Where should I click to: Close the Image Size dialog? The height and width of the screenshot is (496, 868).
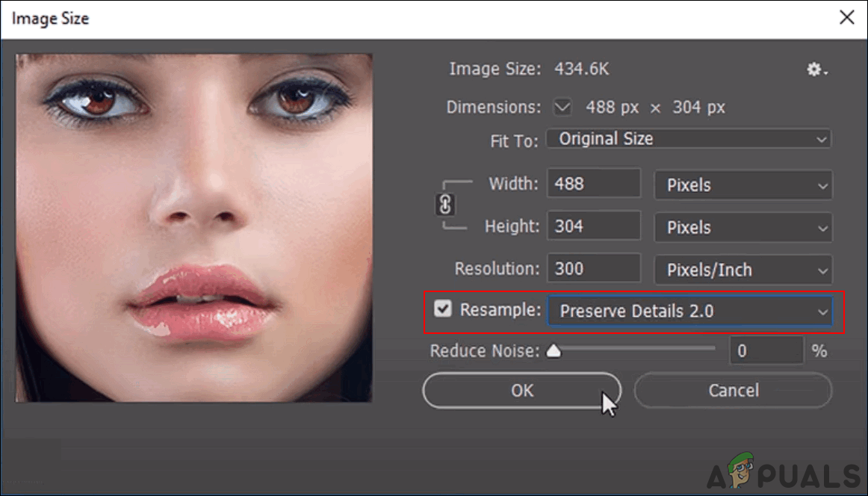[846, 19]
